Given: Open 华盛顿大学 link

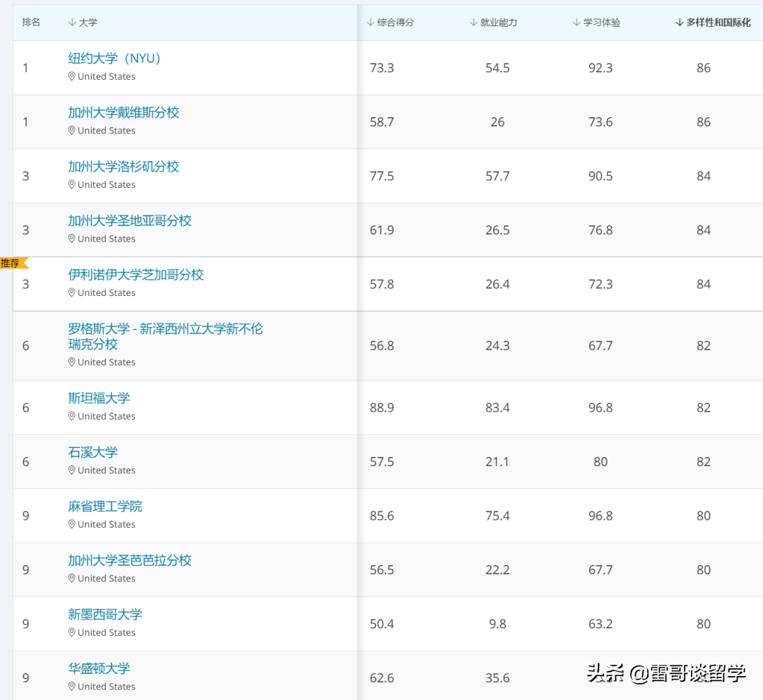Looking at the screenshot, I should pos(99,668).
